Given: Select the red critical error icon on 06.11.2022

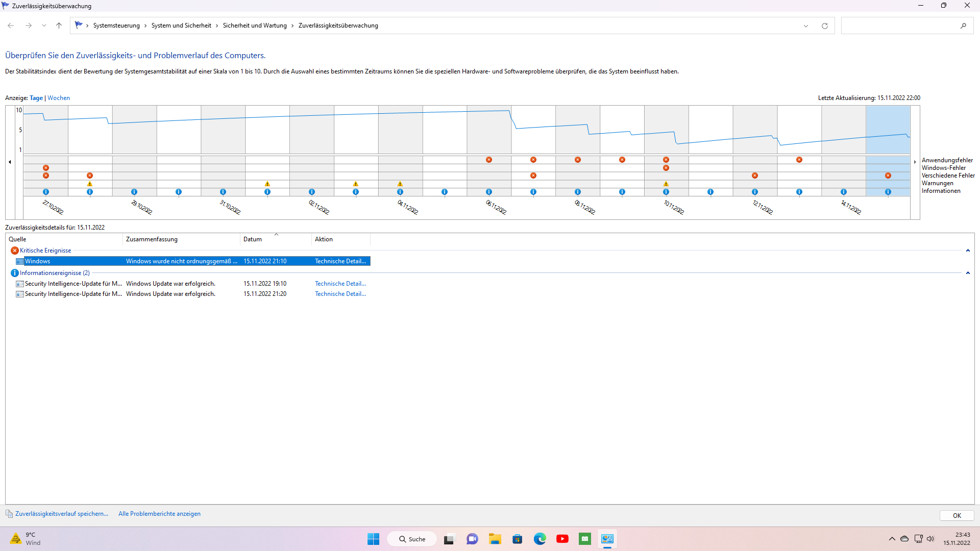Looking at the screenshot, I should (x=489, y=160).
